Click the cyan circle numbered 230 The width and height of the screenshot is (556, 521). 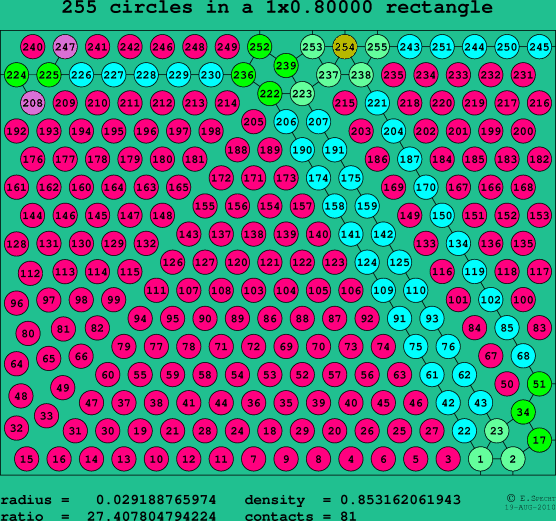pyautogui.click(x=211, y=75)
